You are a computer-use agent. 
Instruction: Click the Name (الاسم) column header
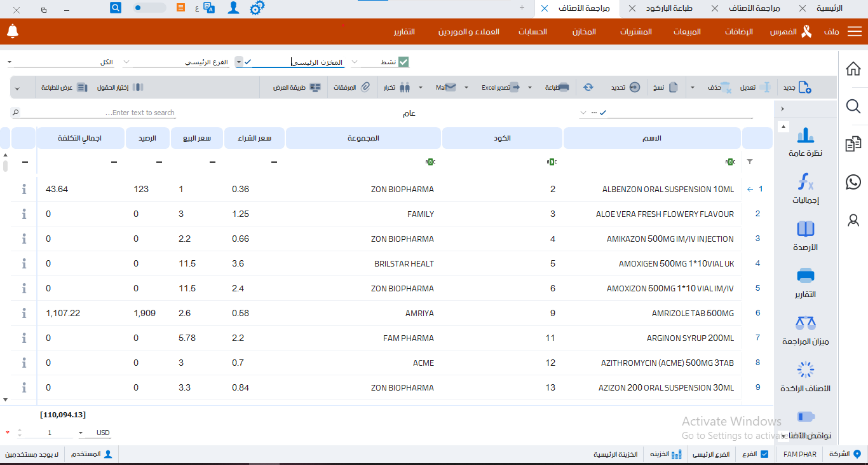click(653, 138)
